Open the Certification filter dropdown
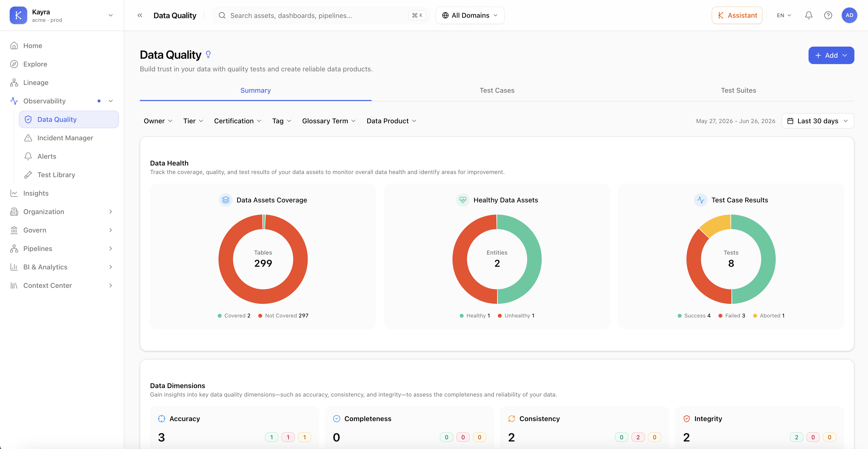868x449 pixels. click(238, 121)
